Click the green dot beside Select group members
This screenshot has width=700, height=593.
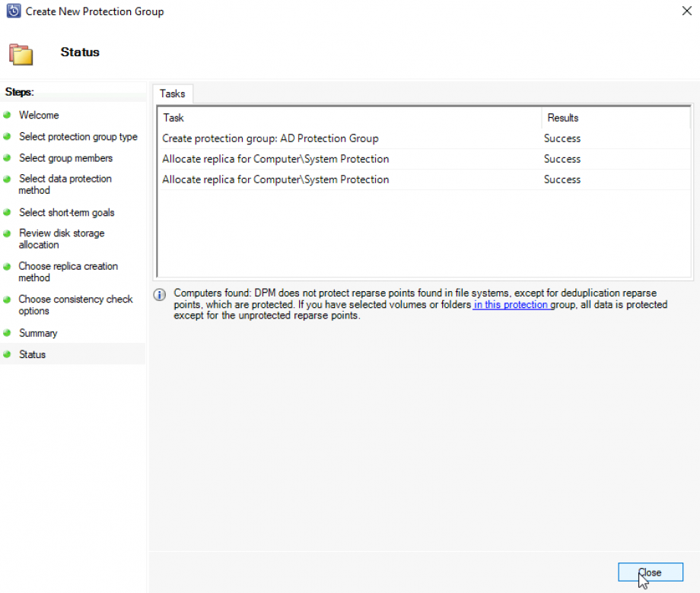pos(9,157)
